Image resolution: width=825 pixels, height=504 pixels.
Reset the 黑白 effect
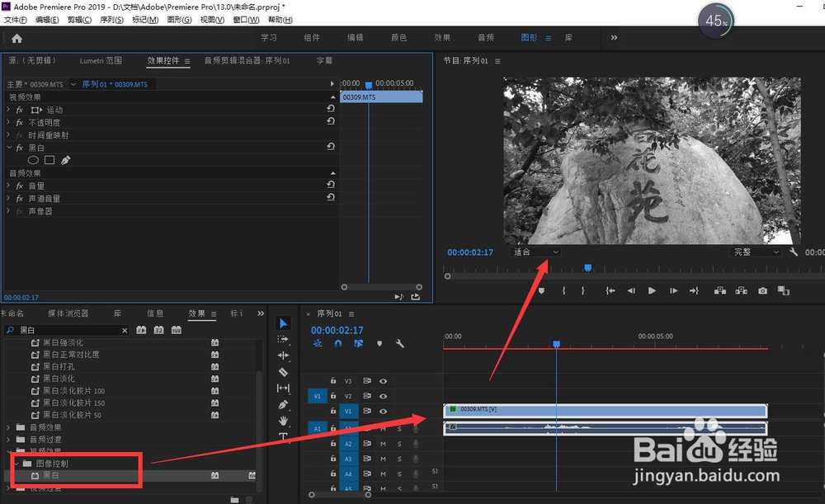pyautogui.click(x=331, y=147)
